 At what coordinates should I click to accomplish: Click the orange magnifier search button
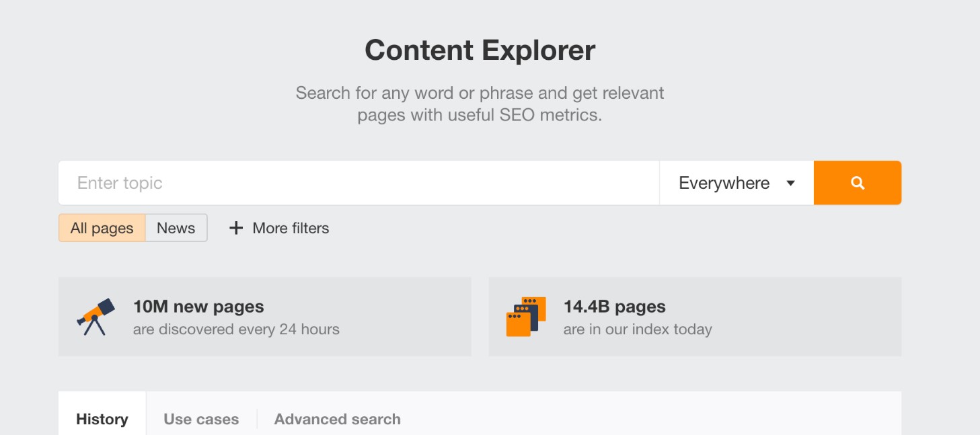(857, 183)
